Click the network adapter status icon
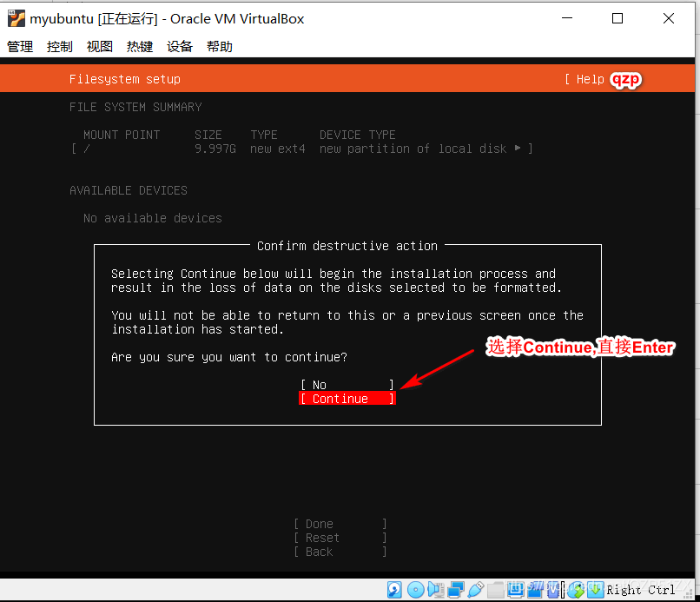This screenshot has width=700, height=602. pos(455,590)
